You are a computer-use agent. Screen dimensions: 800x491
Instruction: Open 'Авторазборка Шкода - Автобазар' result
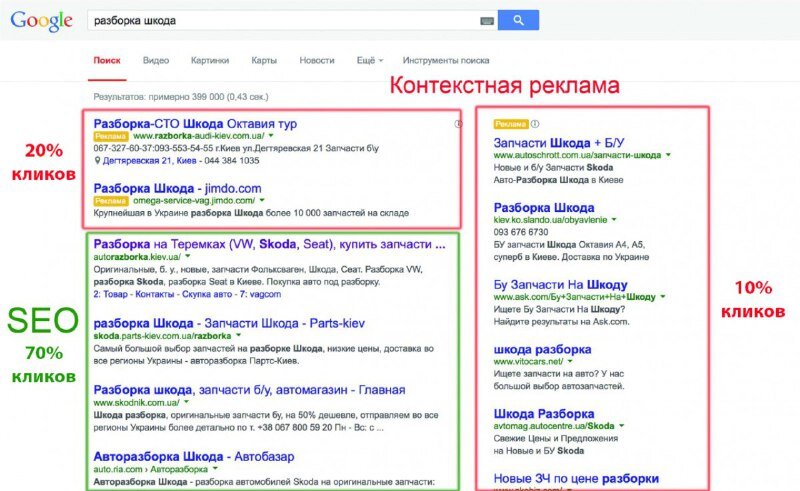[x=194, y=456]
